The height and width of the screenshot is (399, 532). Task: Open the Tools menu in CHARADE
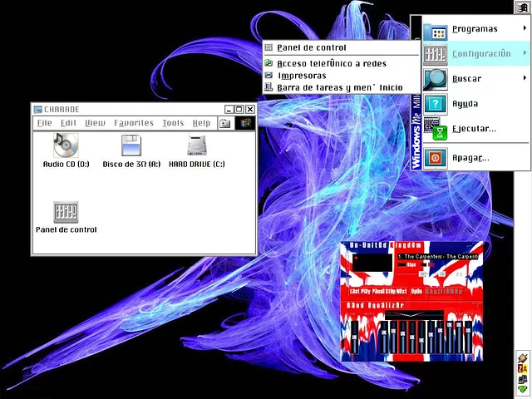coord(173,123)
